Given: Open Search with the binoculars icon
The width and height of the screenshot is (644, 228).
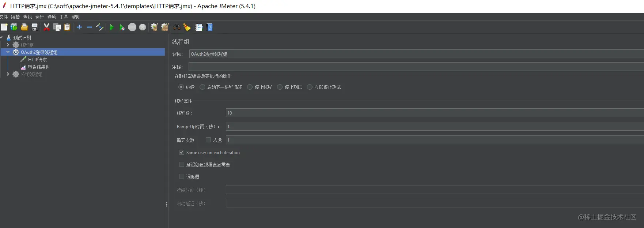Looking at the screenshot, I should click(x=177, y=27).
